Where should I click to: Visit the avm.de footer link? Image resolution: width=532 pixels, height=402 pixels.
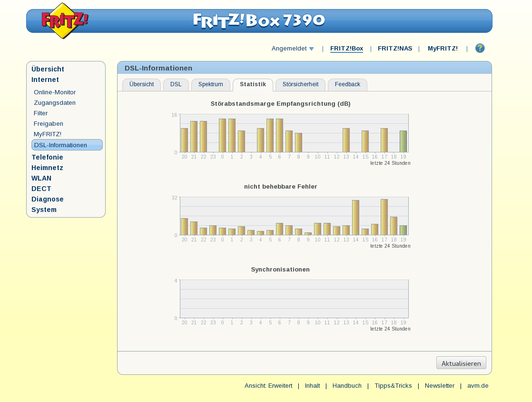coord(478,386)
